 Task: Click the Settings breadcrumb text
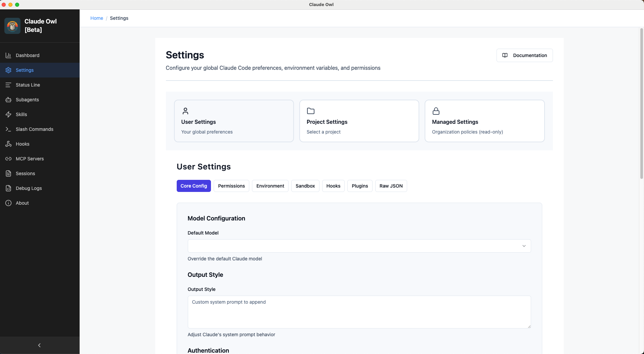[119, 18]
